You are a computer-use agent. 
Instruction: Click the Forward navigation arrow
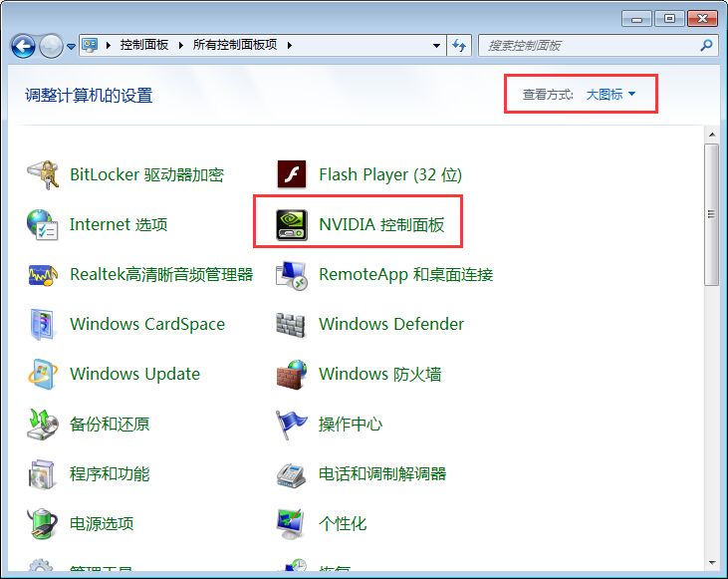pyautogui.click(x=51, y=46)
